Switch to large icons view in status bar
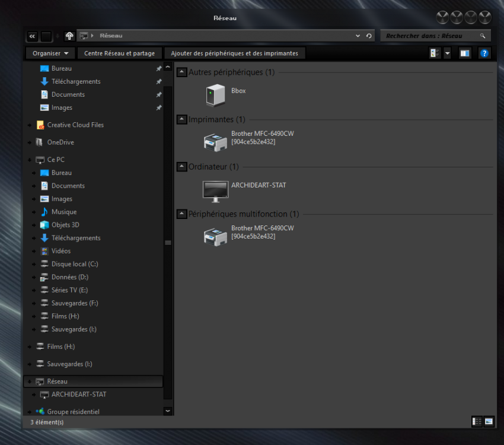Screen dimensions: 504x445 pos(489,421)
